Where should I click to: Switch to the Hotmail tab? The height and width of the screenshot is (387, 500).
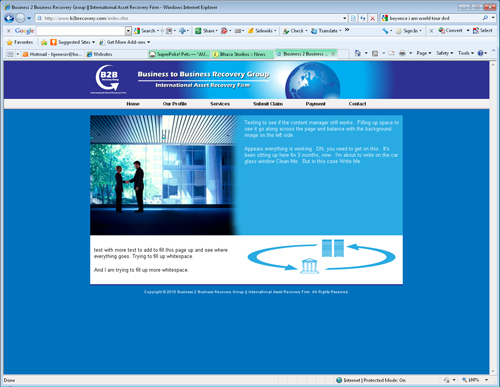[53, 54]
